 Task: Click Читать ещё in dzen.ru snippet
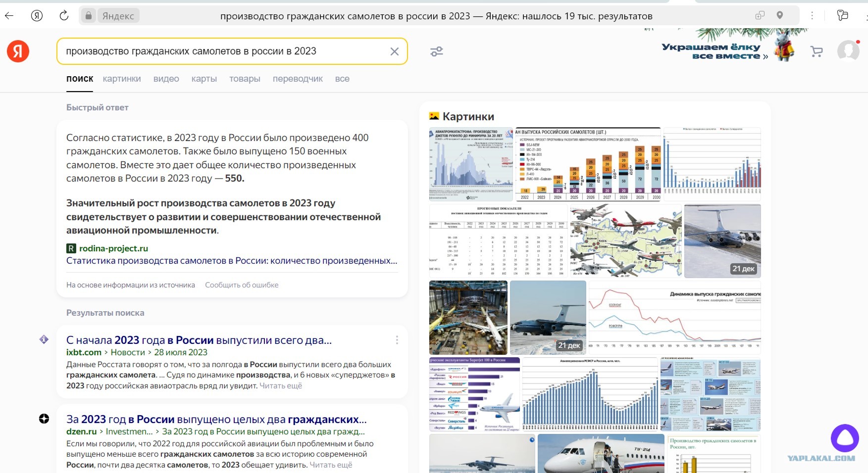tap(331, 465)
